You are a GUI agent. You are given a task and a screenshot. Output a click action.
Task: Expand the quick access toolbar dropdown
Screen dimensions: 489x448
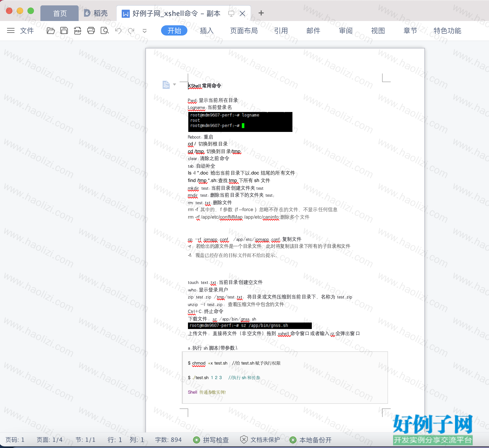tap(145, 31)
